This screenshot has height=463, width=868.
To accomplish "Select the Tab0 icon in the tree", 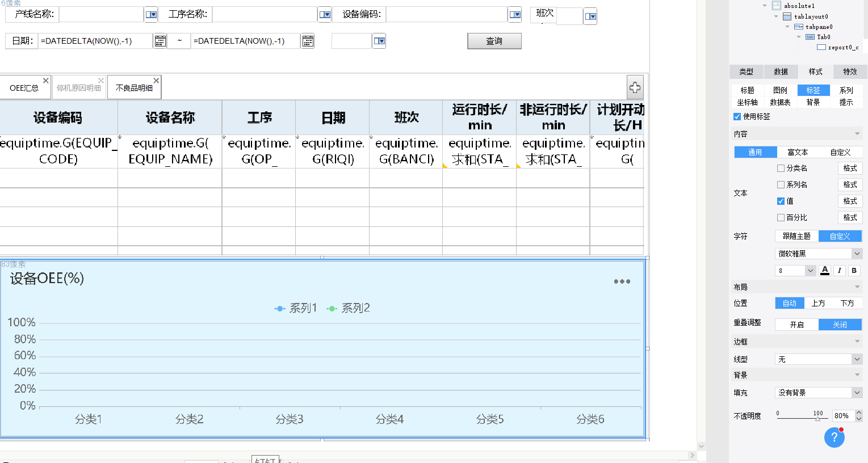I will click(810, 37).
